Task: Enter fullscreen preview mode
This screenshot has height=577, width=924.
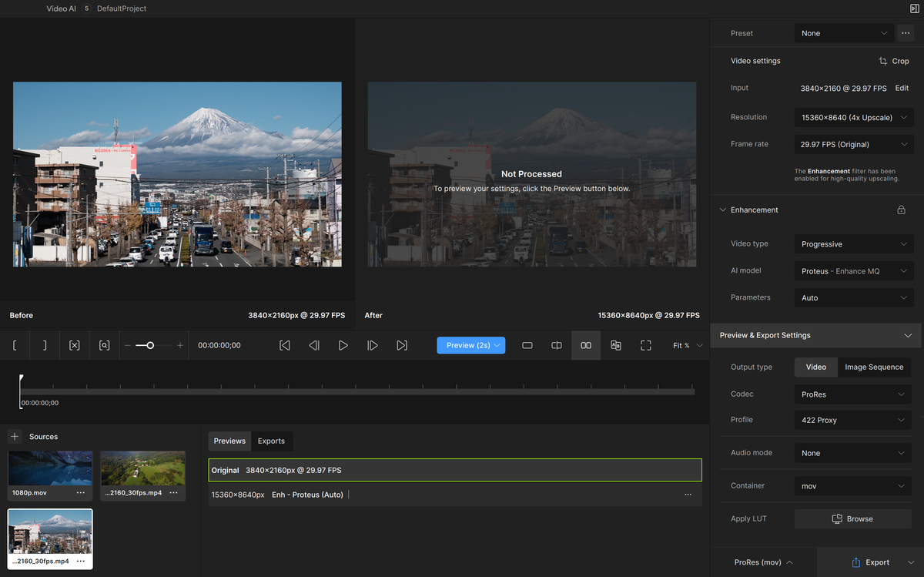Action: (x=645, y=345)
